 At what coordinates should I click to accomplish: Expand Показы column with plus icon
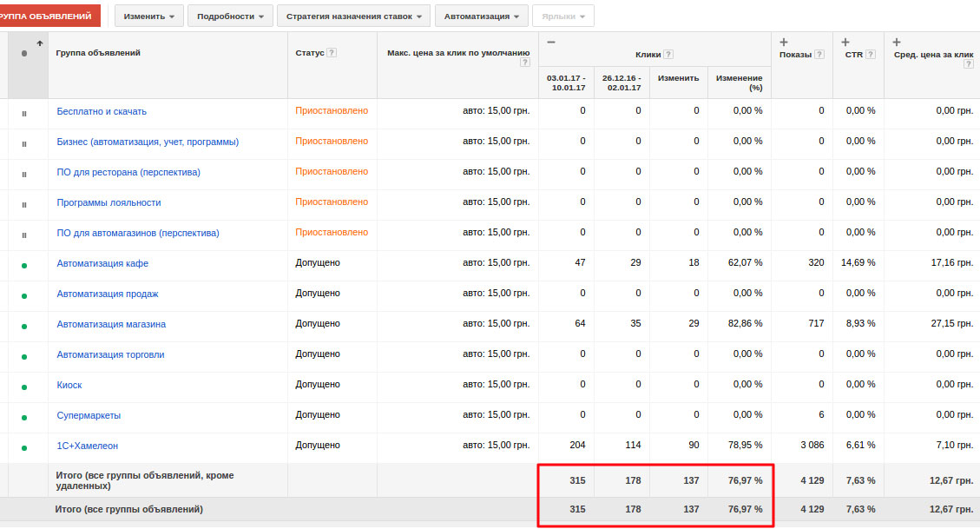click(784, 42)
